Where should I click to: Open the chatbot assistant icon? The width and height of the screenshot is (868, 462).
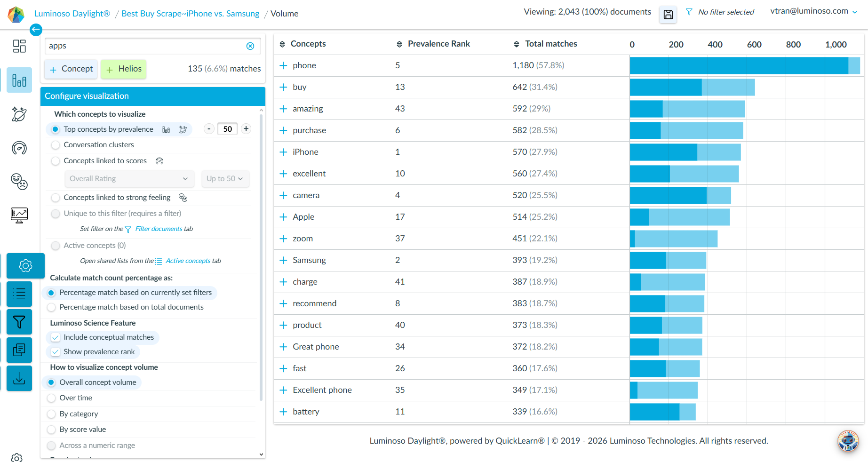click(848, 441)
